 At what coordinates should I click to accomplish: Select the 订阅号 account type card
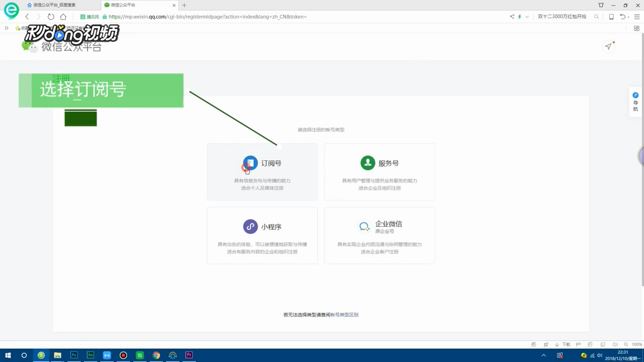click(x=262, y=172)
